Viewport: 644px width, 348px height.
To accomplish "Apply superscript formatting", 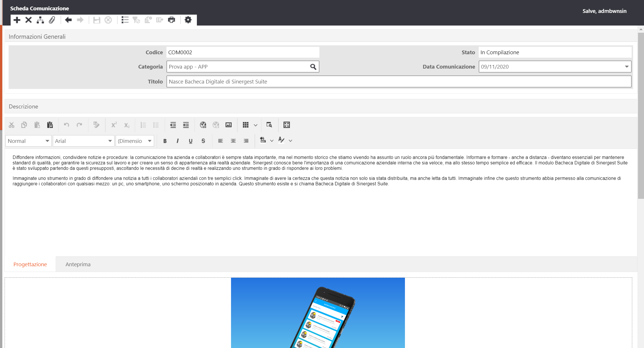I will [x=114, y=125].
